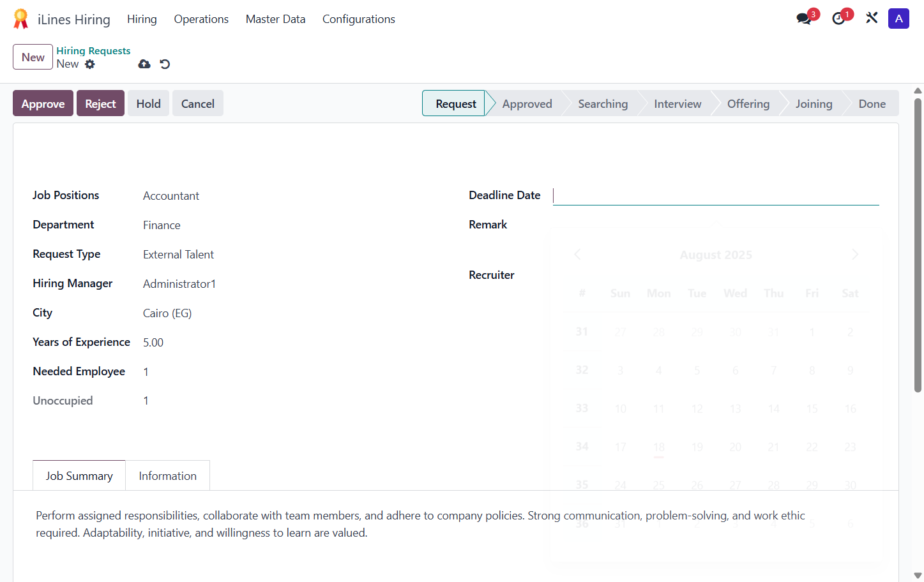
Task: Click the Accountant job position value
Action: pos(171,196)
